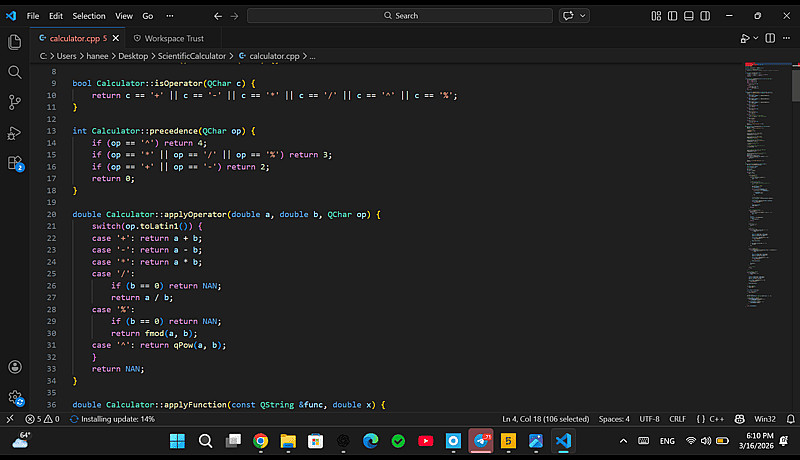Screen dimensions: 800x460
Task: Click the UTF-8 encoding indicator
Action: pyautogui.click(x=648, y=419)
